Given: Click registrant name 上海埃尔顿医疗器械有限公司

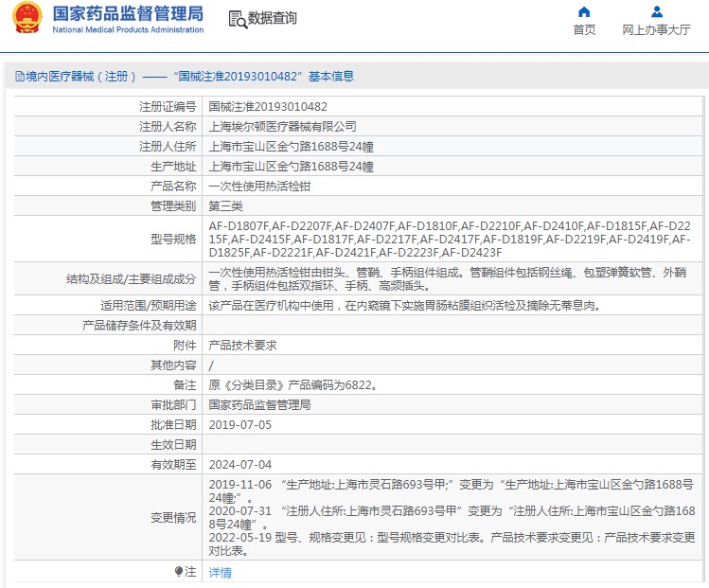Looking at the screenshot, I should click(x=283, y=127).
